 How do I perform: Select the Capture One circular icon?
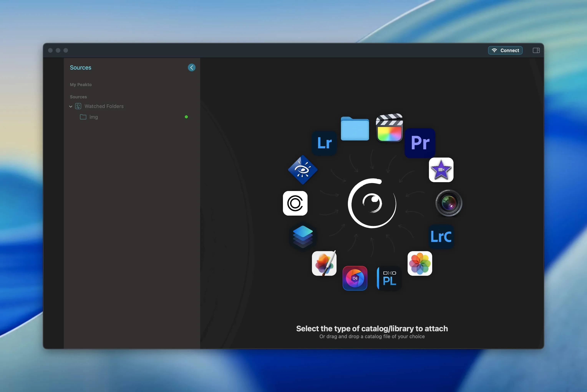295,203
